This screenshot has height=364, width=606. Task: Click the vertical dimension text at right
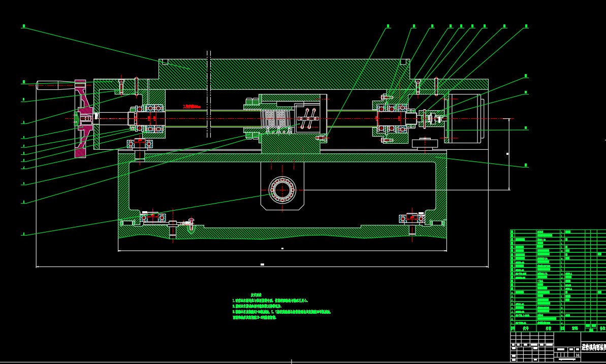[x=507, y=153]
